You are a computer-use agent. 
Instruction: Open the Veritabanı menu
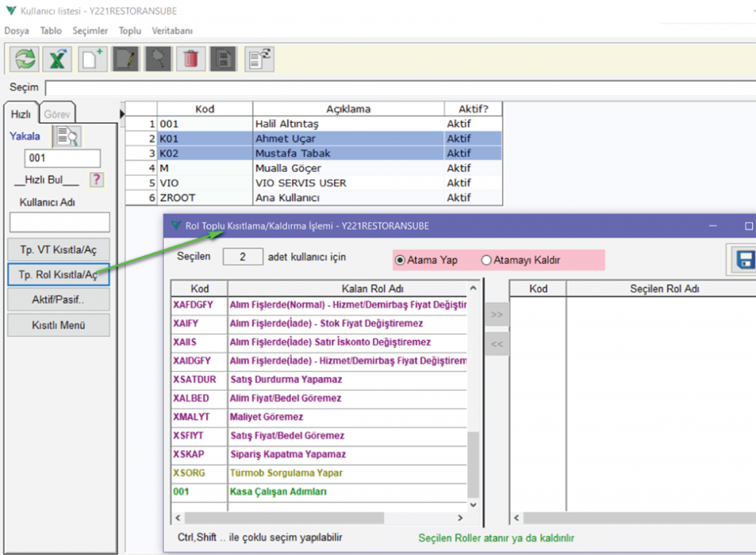[x=171, y=31]
